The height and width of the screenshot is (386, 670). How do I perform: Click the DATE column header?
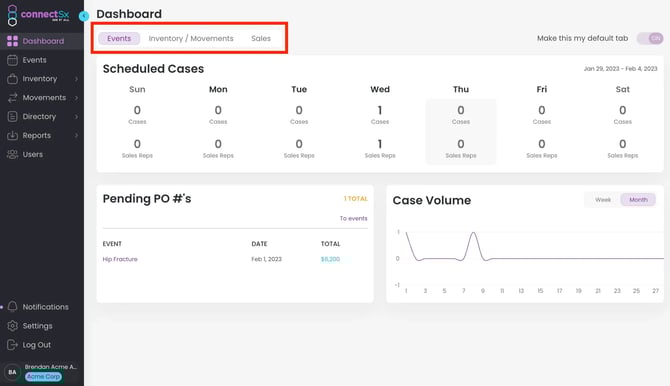259,244
